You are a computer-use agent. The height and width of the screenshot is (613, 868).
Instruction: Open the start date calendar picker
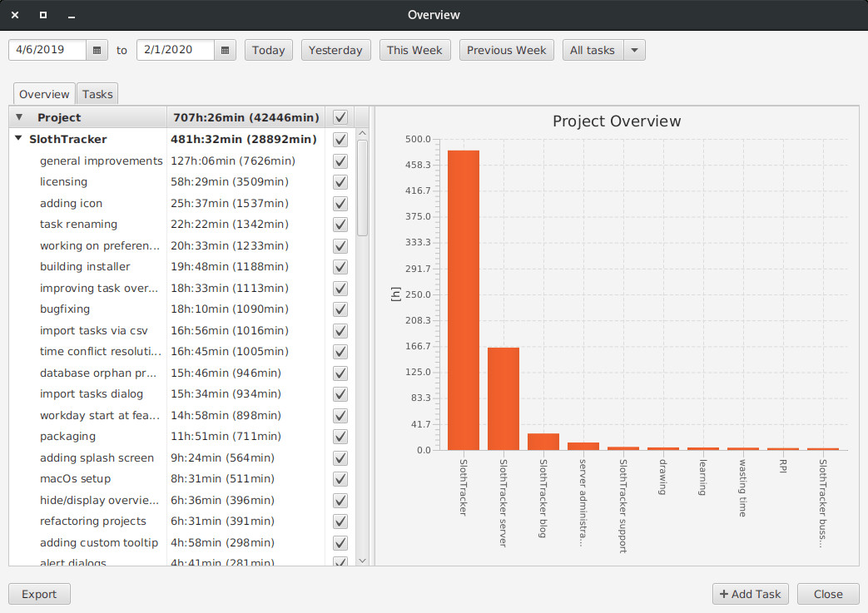coord(97,51)
